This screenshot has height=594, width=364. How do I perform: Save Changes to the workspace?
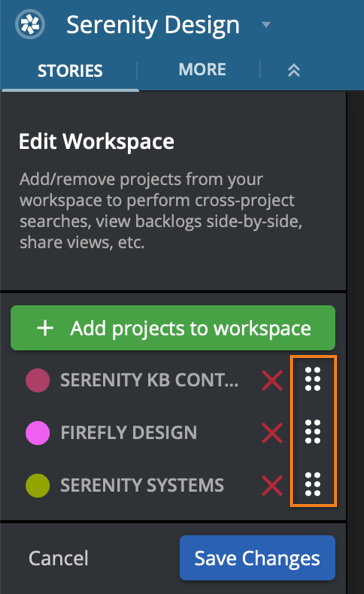click(258, 558)
